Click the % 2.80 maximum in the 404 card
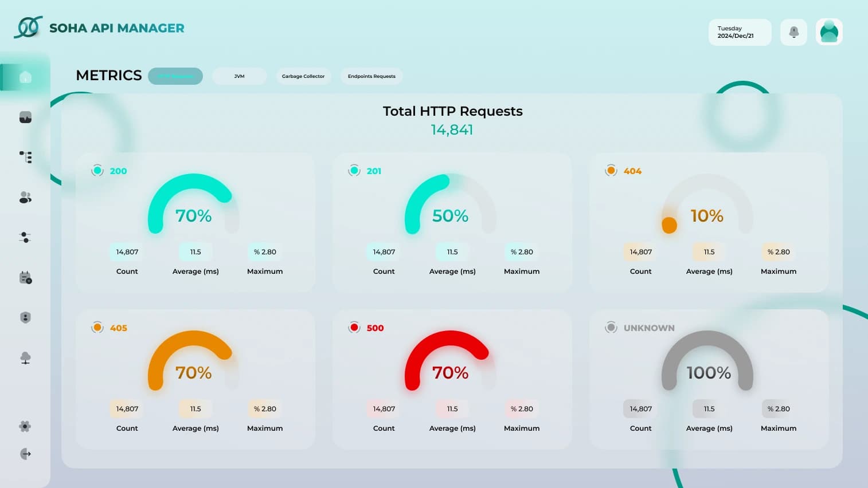Screen dimensions: 868x488 coord(779,252)
